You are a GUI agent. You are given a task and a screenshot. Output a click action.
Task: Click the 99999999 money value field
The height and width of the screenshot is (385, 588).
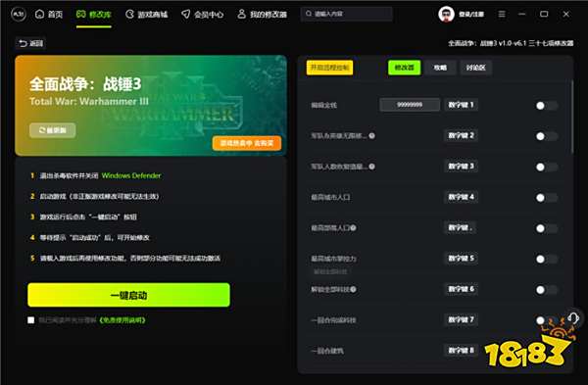[x=410, y=105]
